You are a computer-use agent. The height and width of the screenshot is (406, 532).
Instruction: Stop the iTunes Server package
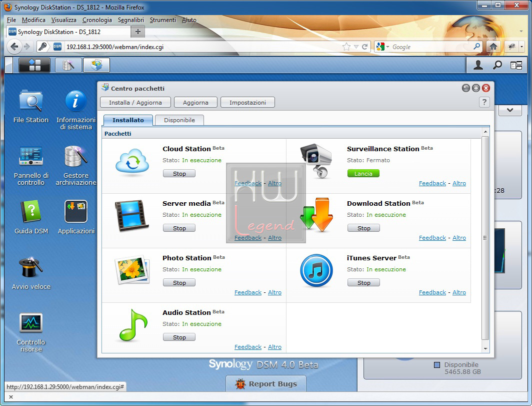(x=363, y=283)
